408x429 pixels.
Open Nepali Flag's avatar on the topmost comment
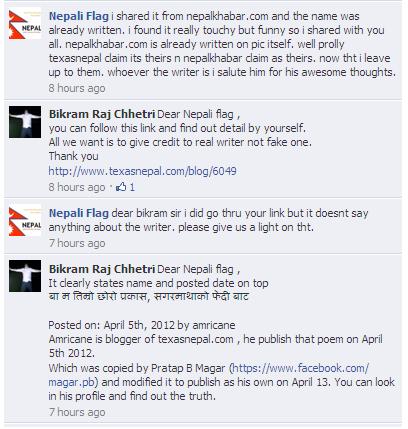[25, 25]
